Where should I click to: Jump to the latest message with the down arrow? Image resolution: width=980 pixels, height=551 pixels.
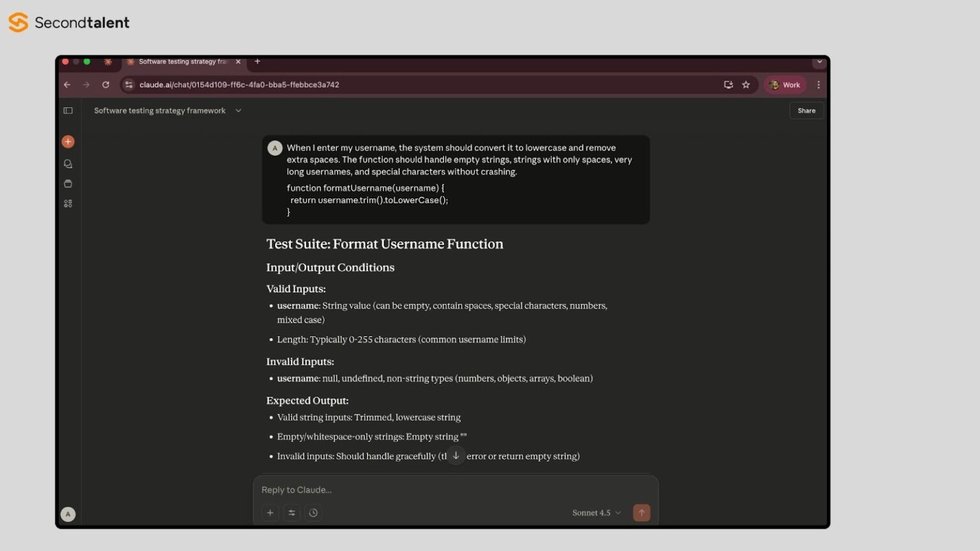click(456, 455)
